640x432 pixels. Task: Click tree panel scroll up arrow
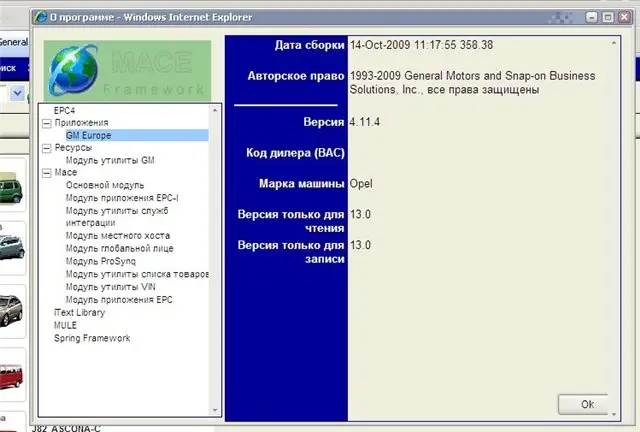point(215,110)
